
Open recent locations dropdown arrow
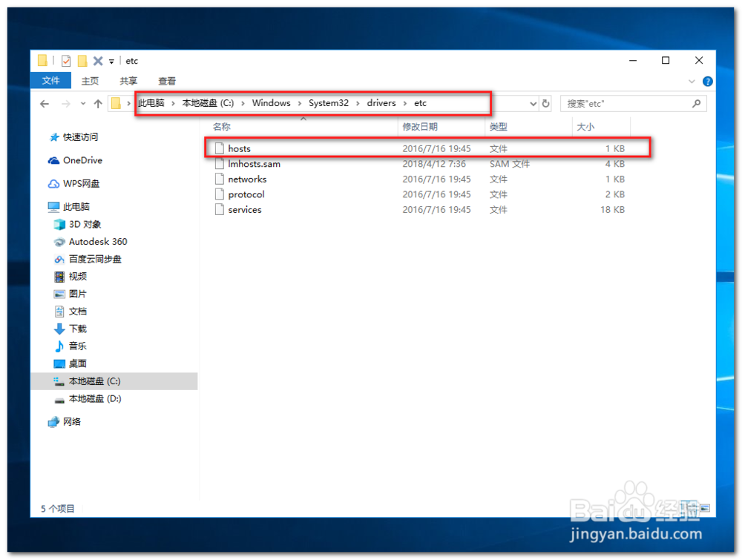pos(83,104)
